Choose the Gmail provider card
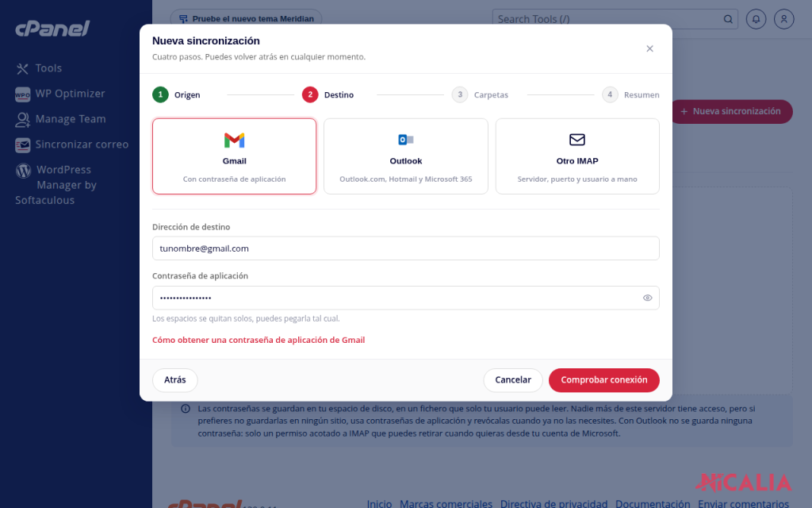 pos(234,156)
